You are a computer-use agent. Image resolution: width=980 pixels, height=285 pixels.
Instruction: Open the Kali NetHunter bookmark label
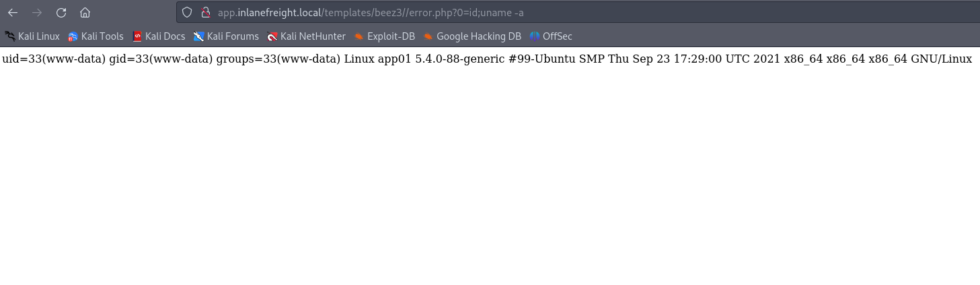point(313,36)
